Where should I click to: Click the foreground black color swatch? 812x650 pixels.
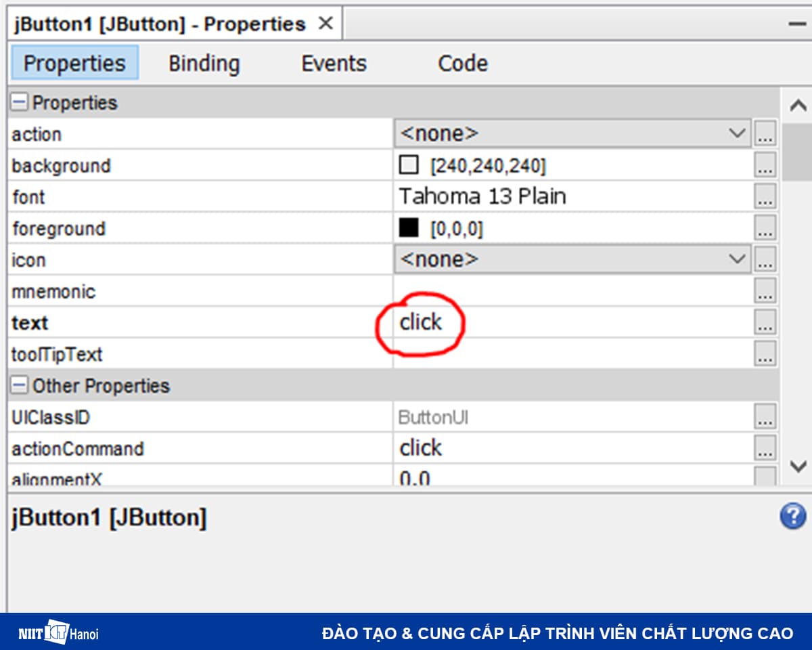409,229
